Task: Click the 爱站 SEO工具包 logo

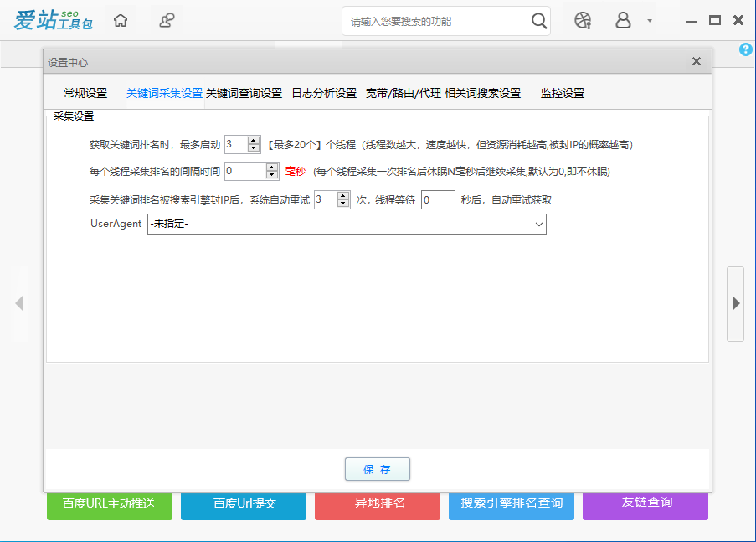Action: click(53, 20)
